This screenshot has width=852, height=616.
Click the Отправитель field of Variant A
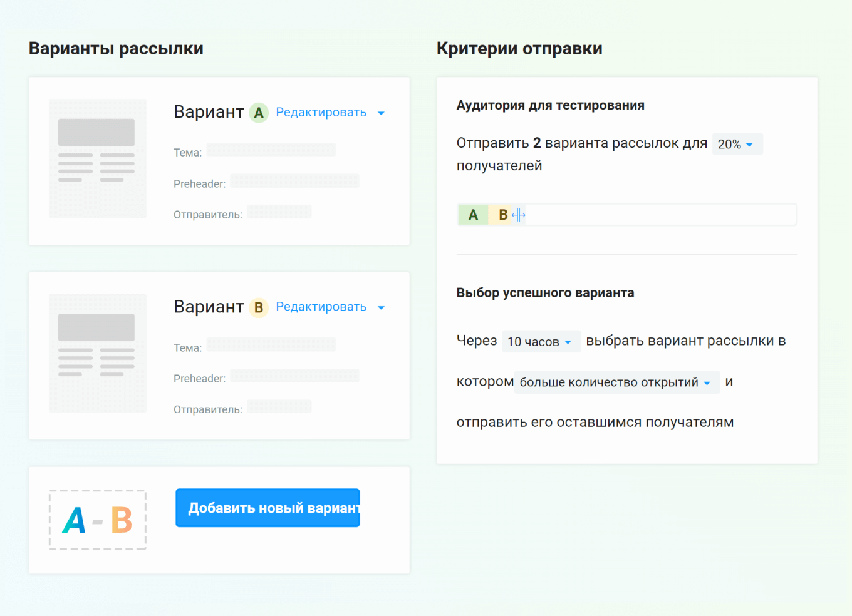279,212
